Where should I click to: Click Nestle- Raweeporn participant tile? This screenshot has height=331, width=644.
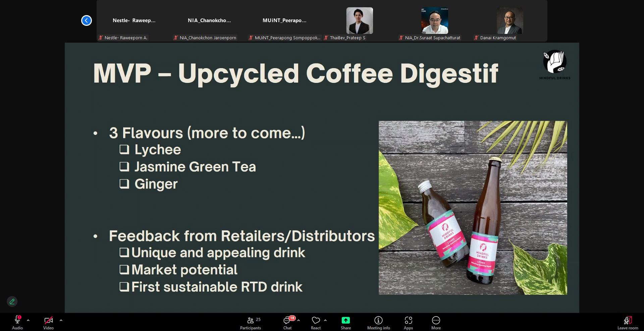134,21
